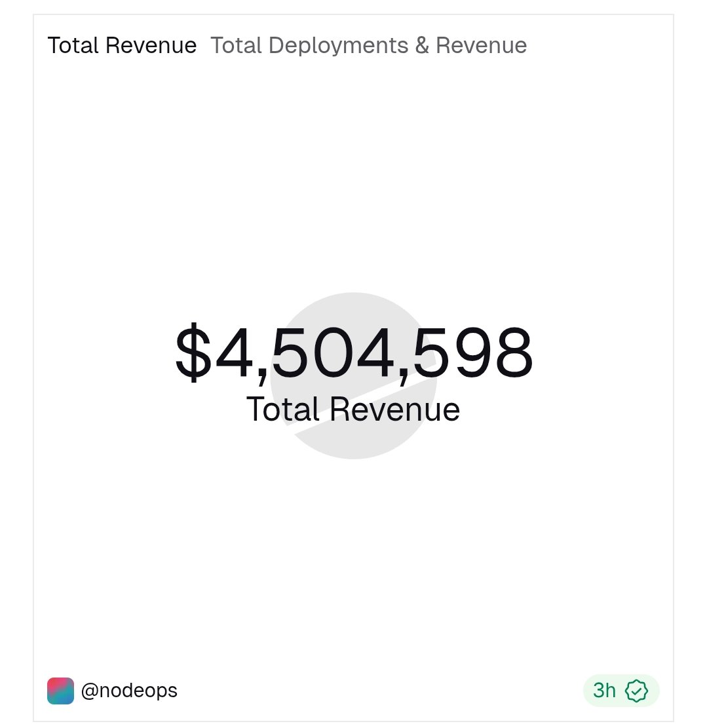Select the faded watermark logo behind the revenue figure
Viewport: 707px width, 728px height.
[x=354, y=374]
